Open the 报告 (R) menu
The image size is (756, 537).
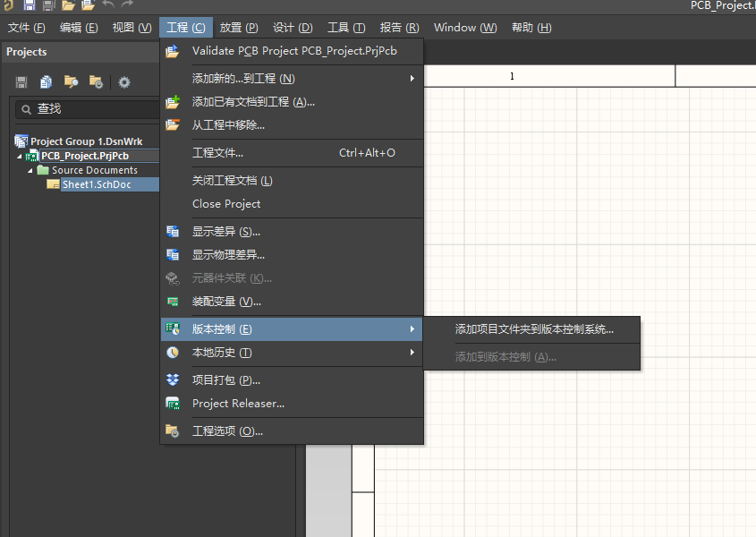pyautogui.click(x=399, y=28)
